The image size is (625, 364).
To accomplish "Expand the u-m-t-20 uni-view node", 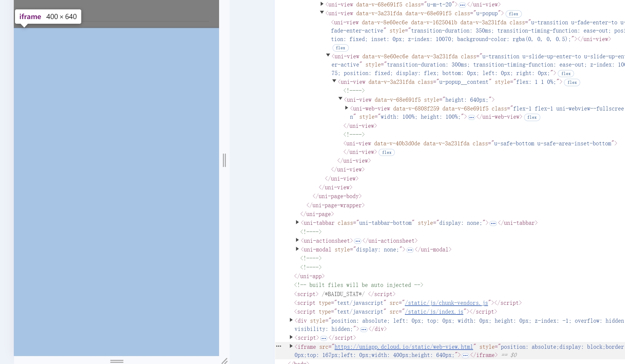I will tap(322, 4).
